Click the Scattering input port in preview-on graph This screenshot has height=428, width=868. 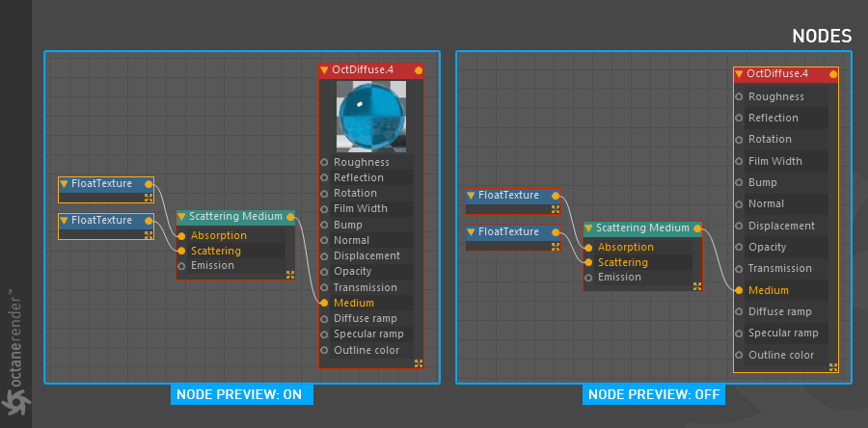(181, 251)
